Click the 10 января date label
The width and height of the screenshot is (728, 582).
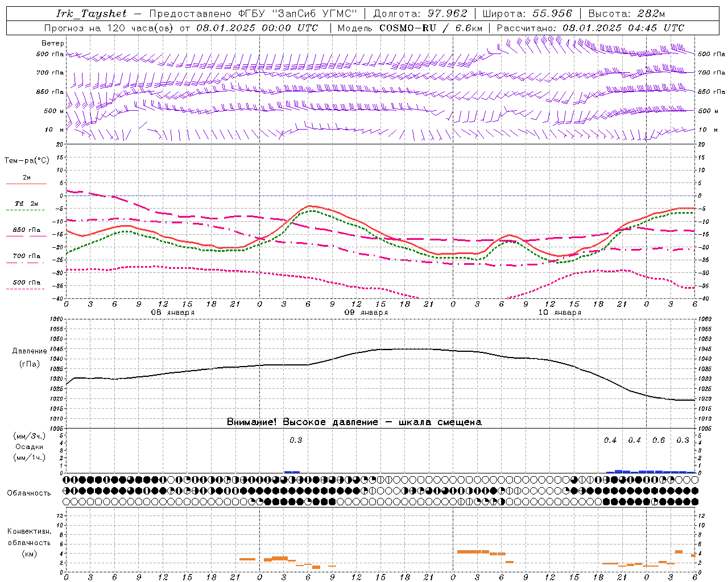click(560, 313)
